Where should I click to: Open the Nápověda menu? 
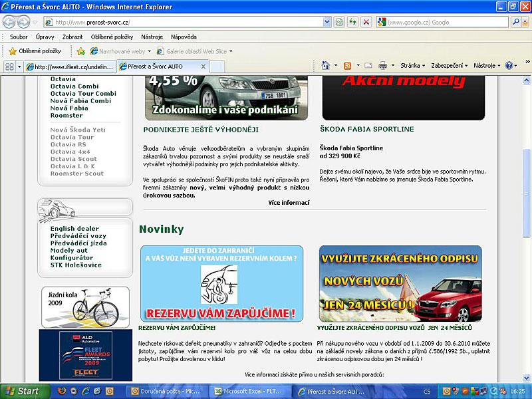[x=184, y=37]
